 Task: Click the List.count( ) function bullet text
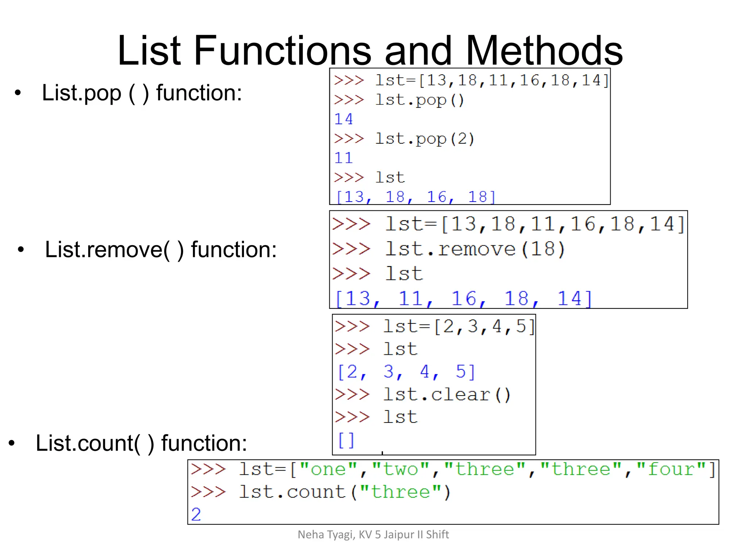pyautogui.click(x=141, y=443)
